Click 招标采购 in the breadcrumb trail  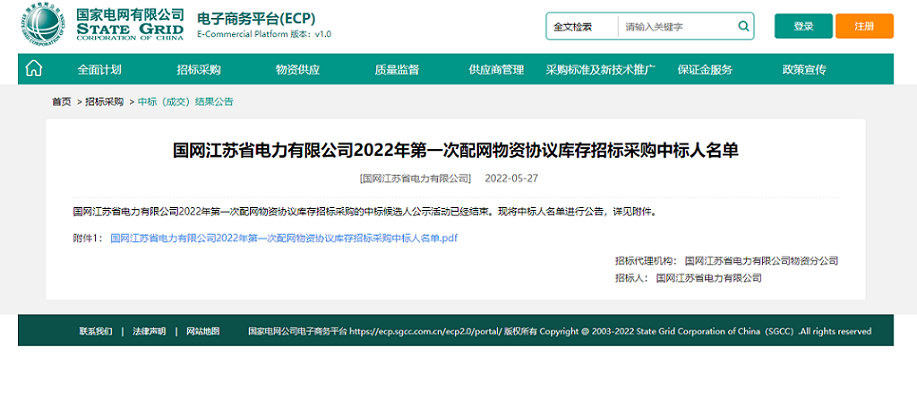point(104,102)
